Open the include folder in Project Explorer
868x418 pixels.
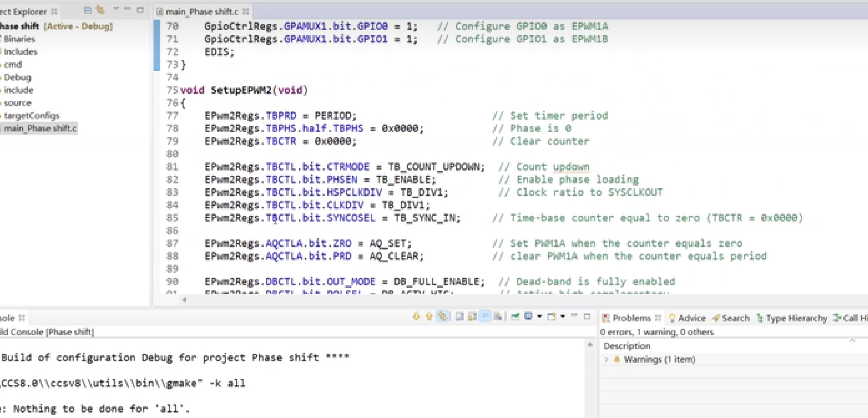pos(18,90)
